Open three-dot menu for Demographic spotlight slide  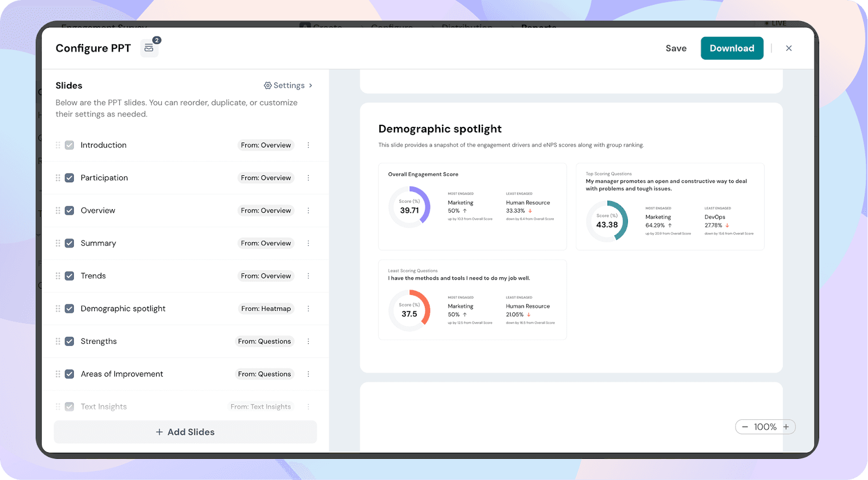tap(308, 309)
